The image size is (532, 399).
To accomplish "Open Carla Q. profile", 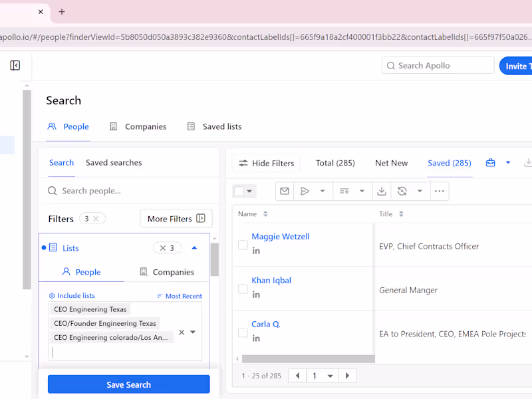I will (265, 324).
